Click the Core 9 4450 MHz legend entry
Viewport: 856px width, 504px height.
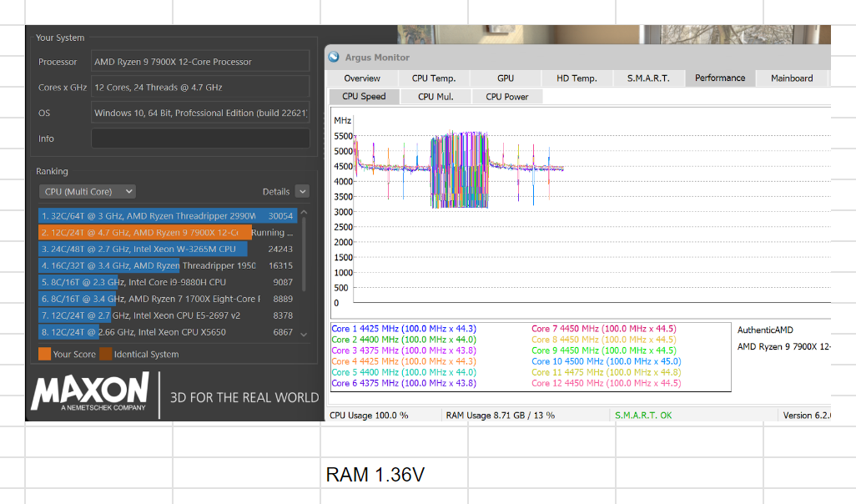(x=604, y=350)
